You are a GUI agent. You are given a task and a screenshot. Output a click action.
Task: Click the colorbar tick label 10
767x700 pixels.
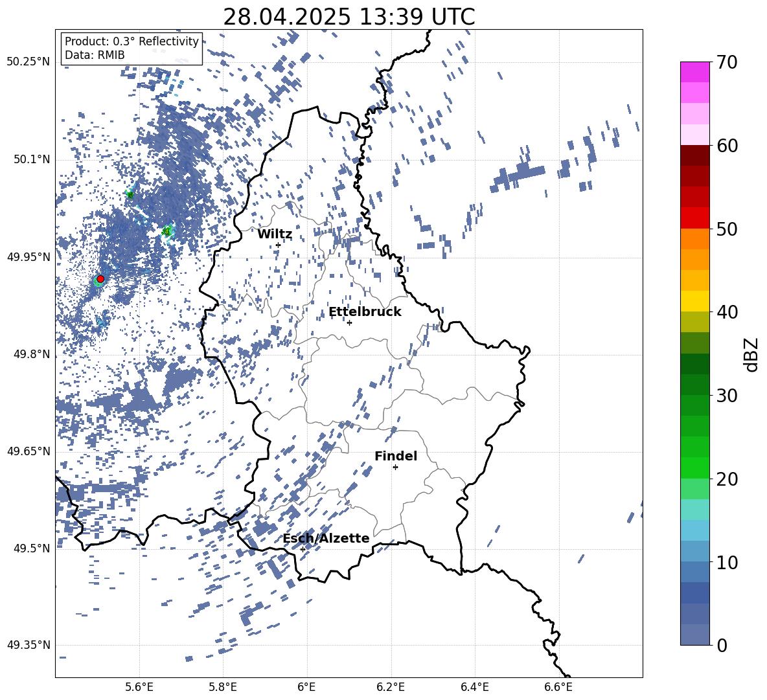point(727,562)
